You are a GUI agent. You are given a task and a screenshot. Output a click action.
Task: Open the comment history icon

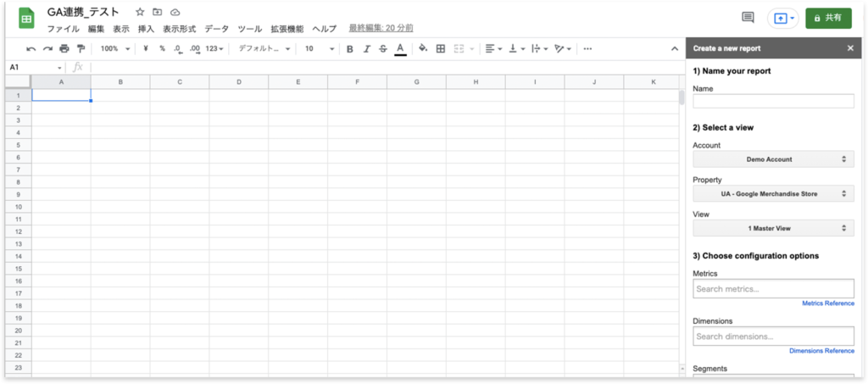point(748,18)
